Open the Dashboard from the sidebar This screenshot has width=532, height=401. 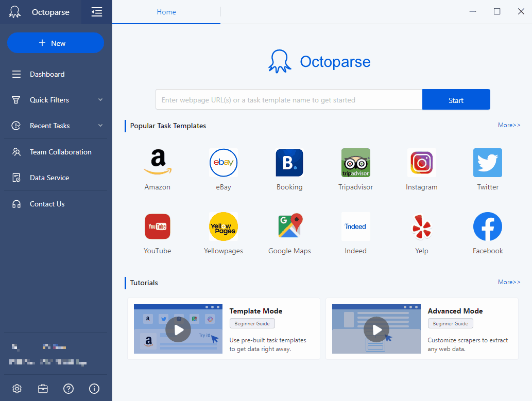click(47, 74)
